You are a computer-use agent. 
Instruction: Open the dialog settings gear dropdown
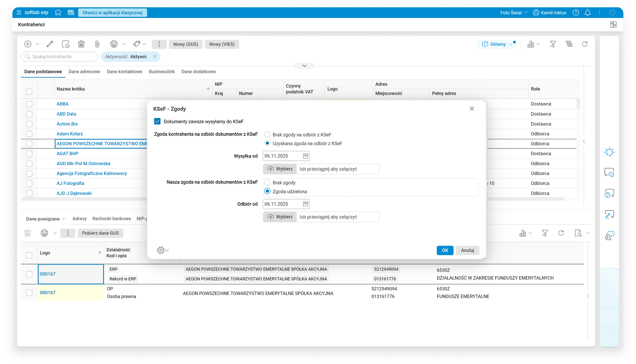[163, 250]
